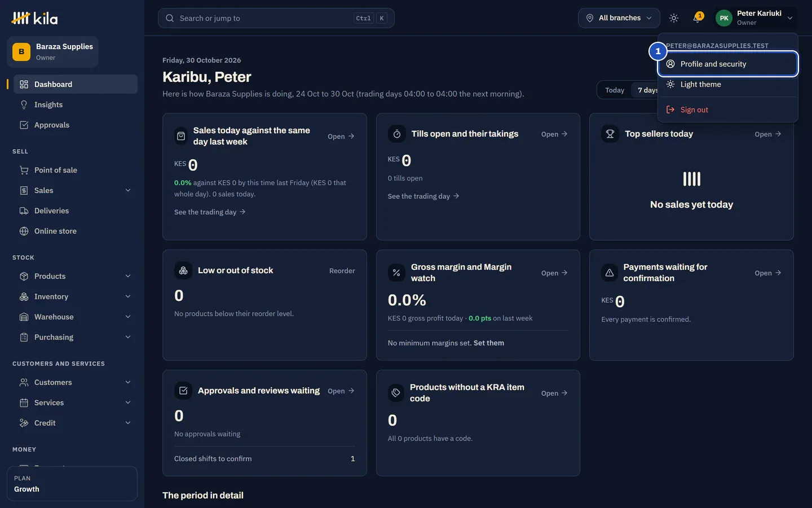812x508 pixels.
Task: Expand the Inventory submenu chevron
Action: click(128, 296)
